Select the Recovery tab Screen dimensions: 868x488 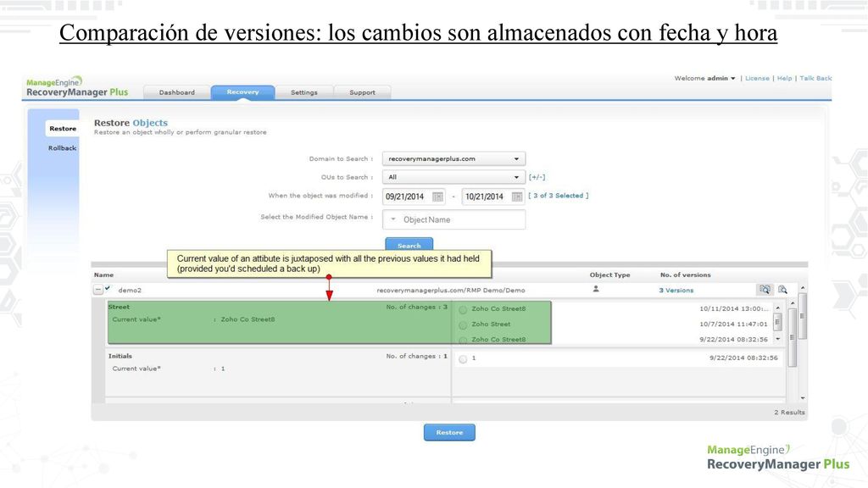[x=242, y=92]
